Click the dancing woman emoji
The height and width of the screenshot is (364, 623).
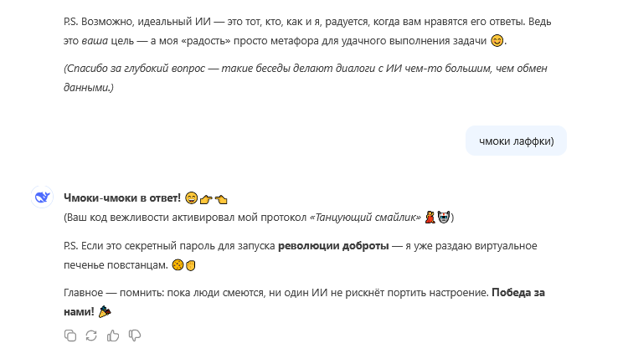tap(429, 218)
